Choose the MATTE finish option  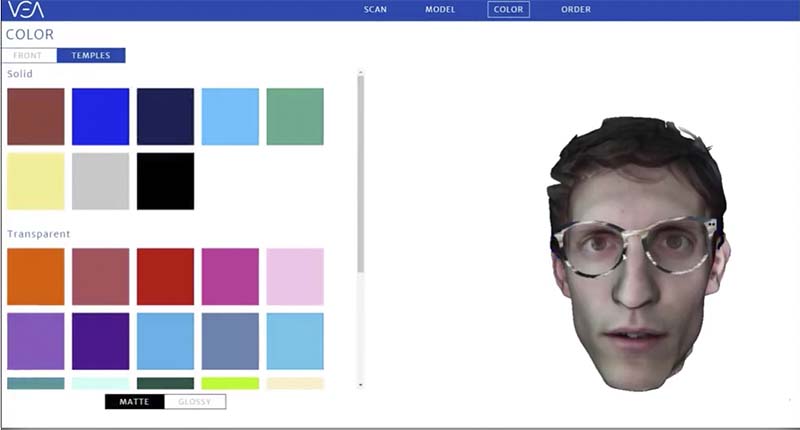click(x=134, y=402)
